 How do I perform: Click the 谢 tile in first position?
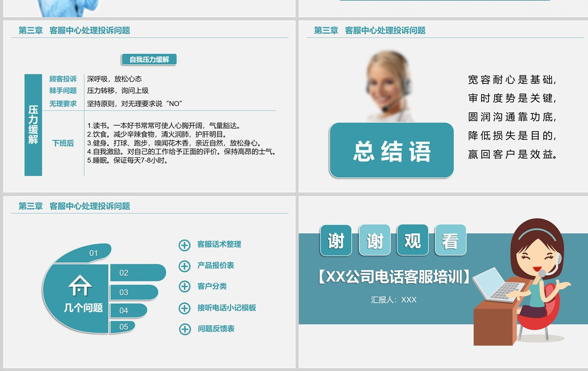(x=336, y=240)
